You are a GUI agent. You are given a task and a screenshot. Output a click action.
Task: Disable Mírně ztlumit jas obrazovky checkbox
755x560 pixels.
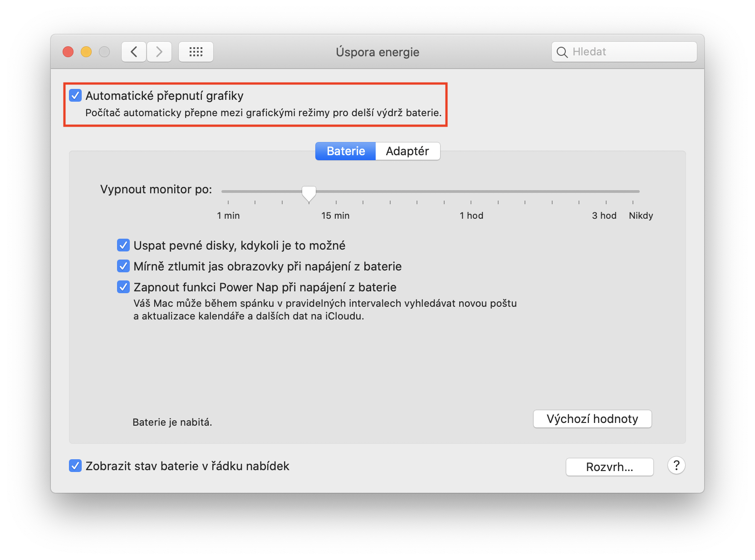coord(123,266)
